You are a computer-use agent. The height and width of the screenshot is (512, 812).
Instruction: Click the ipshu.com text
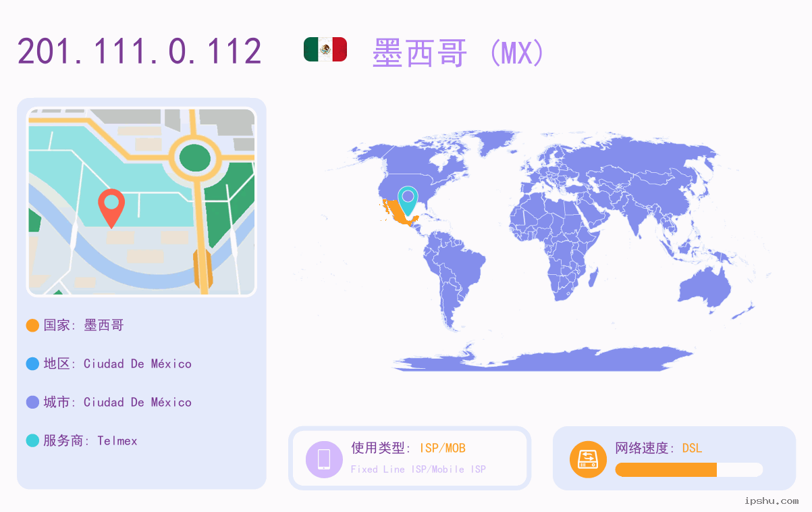click(772, 501)
